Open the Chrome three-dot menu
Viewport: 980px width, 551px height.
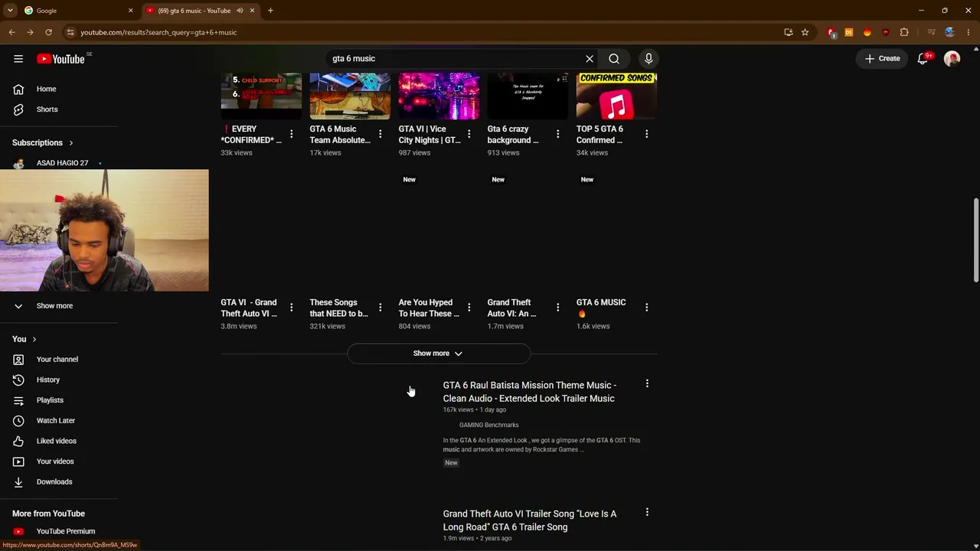[x=969, y=32]
